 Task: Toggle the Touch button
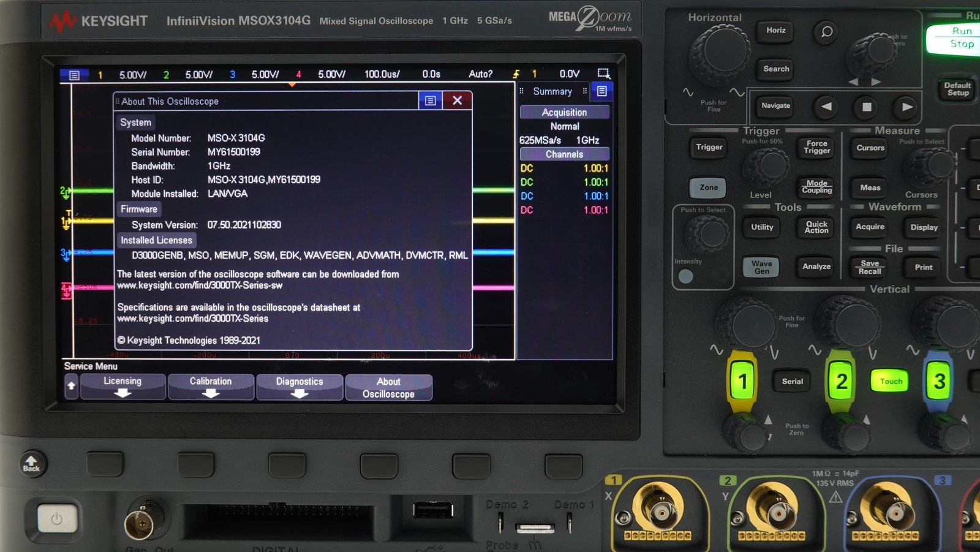pos(891,381)
